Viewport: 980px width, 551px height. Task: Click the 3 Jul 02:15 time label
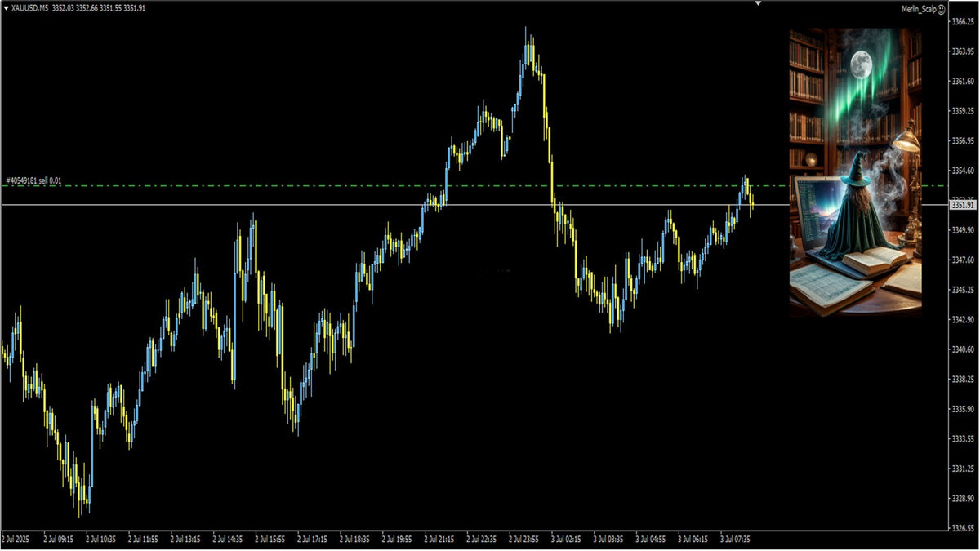[x=564, y=540]
